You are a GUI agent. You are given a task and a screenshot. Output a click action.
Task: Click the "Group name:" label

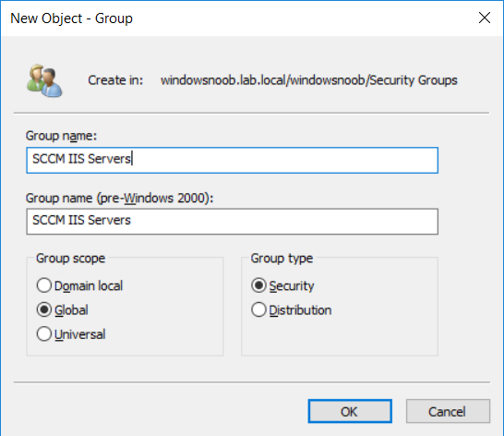(x=61, y=136)
